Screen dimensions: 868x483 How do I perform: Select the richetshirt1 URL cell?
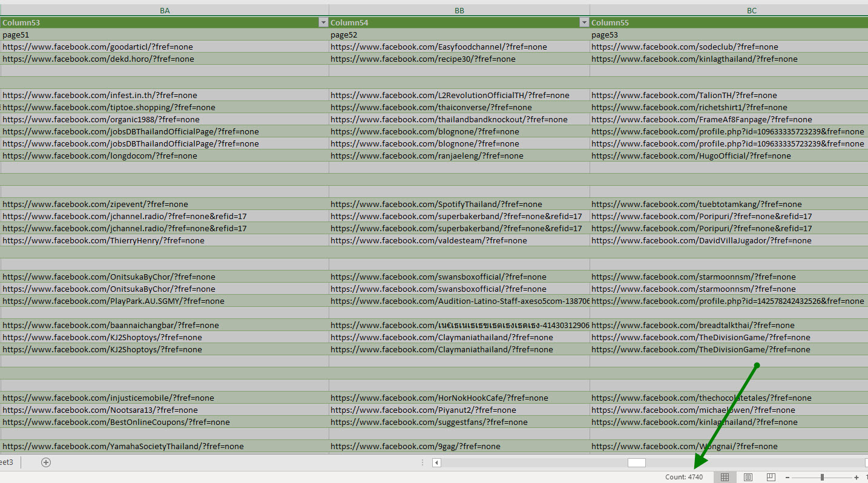click(729, 107)
